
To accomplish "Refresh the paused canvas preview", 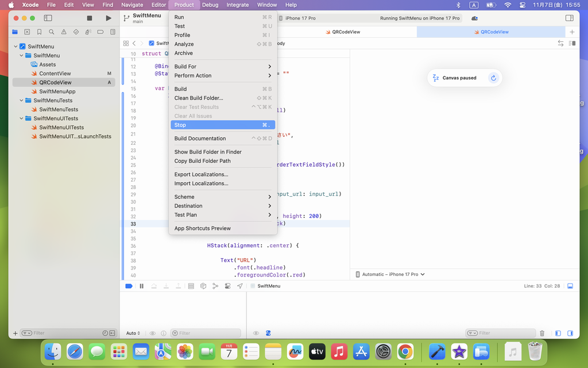I will [x=493, y=78].
